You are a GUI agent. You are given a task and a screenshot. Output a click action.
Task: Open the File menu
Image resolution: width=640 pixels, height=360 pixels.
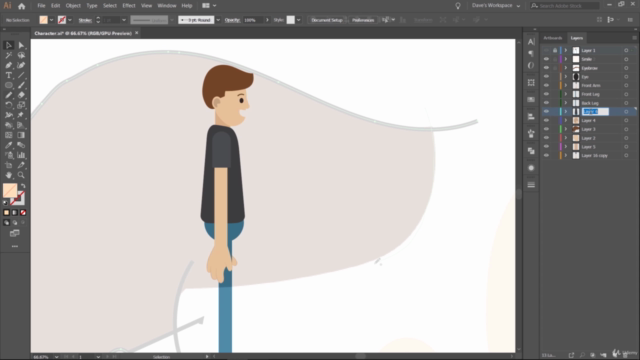pyautogui.click(x=41, y=6)
